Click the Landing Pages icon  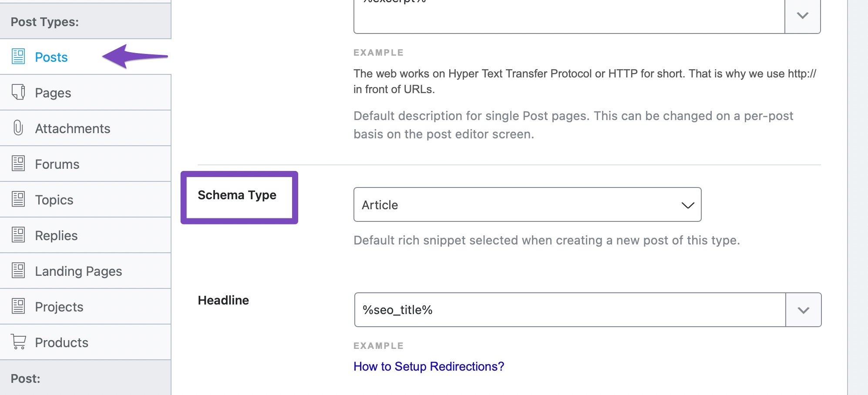[18, 271]
